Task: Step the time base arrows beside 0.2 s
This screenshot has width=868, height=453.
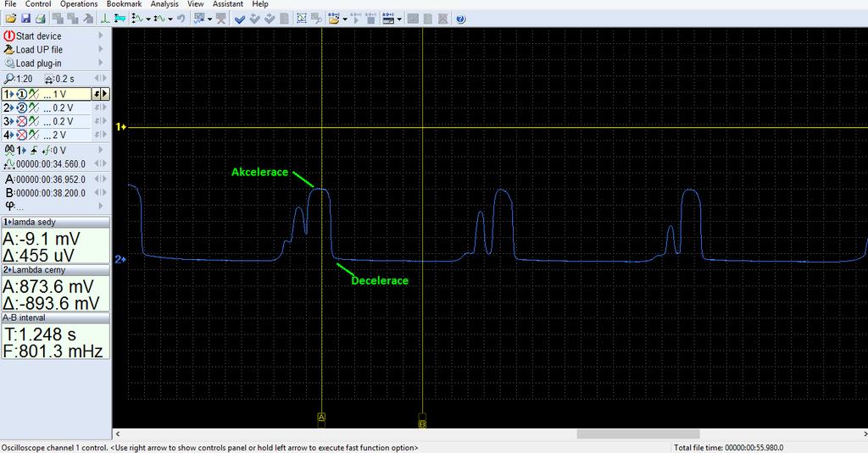Action: (x=101, y=79)
